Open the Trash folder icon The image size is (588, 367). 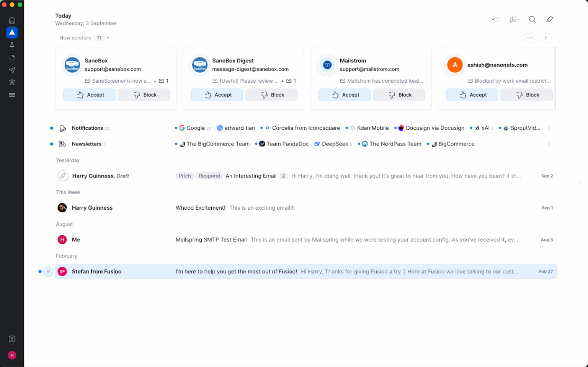pos(12,82)
